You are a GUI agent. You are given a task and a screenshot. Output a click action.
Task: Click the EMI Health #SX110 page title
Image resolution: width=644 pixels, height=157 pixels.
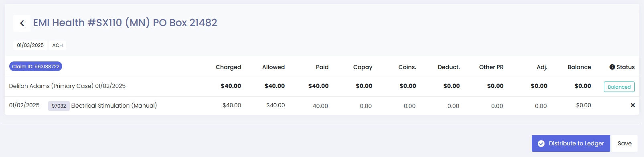(x=125, y=23)
